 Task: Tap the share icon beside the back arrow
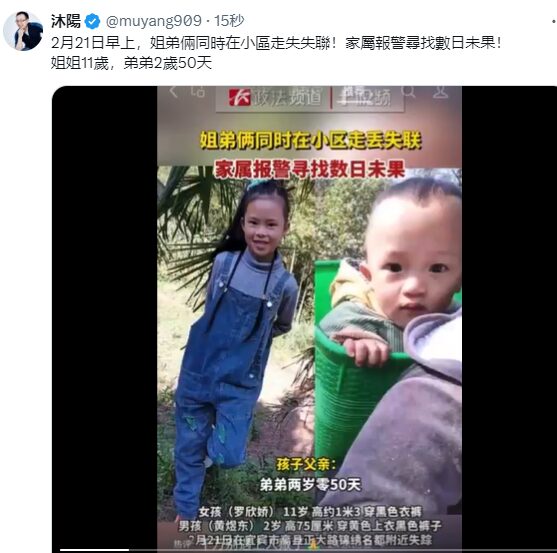[x=198, y=91]
